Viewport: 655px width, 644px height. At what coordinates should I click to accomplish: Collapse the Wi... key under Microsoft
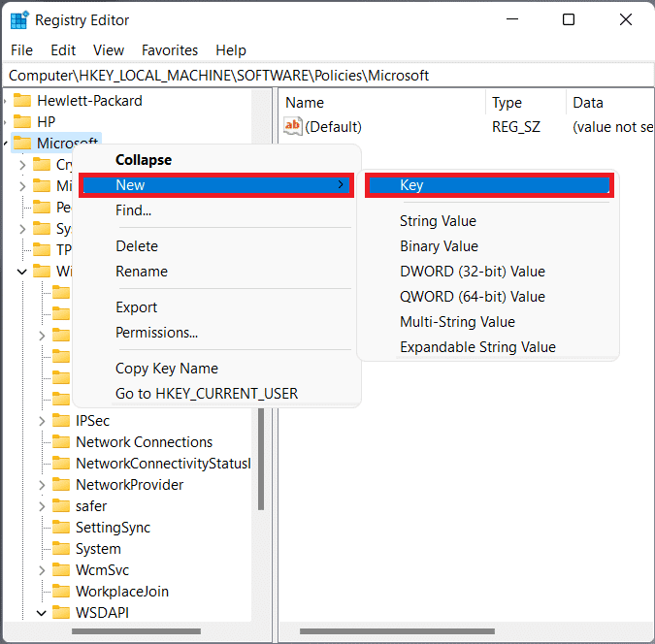[22, 272]
